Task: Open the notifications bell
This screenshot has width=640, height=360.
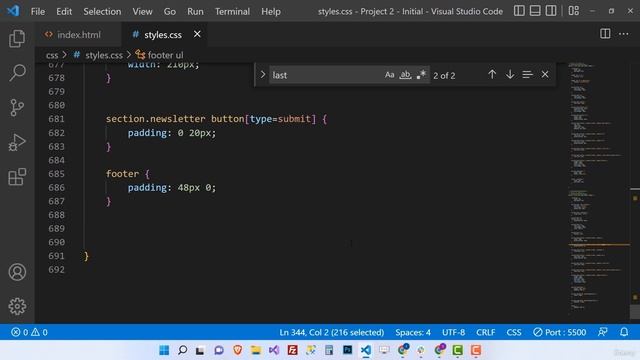Action: coord(624,332)
